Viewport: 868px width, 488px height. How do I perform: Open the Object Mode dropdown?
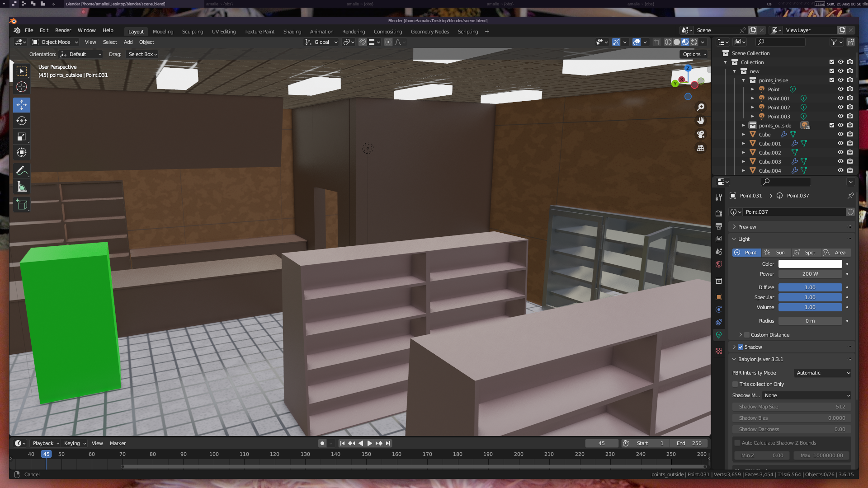pos(55,42)
